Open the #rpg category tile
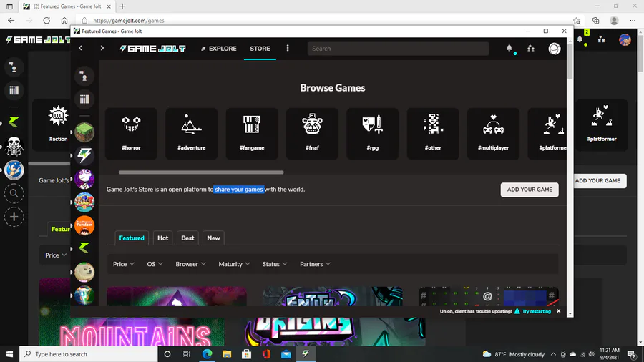This screenshot has width=644, height=362. (x=373, y=133)
